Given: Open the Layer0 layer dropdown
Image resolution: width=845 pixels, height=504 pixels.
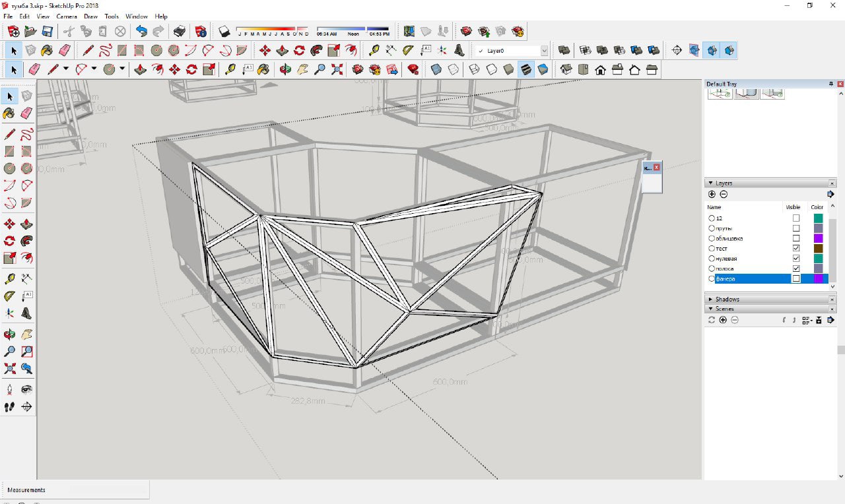Looking at the screenshot, I should 544,51.
